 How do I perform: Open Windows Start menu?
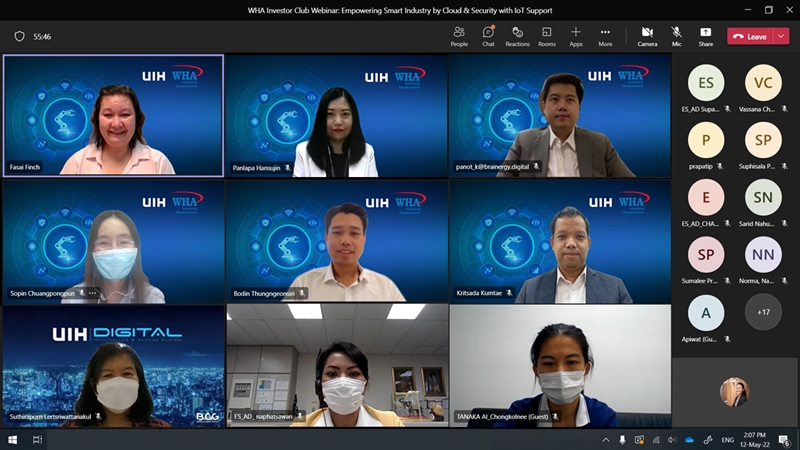tap(13, 440)
